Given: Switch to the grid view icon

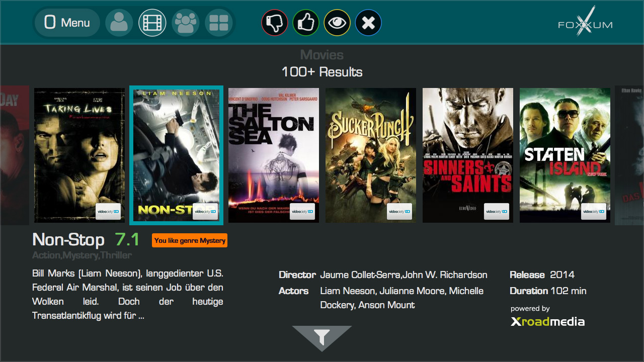Looking at the screenshot, I should pyautogui.click(x=219, y=23).
